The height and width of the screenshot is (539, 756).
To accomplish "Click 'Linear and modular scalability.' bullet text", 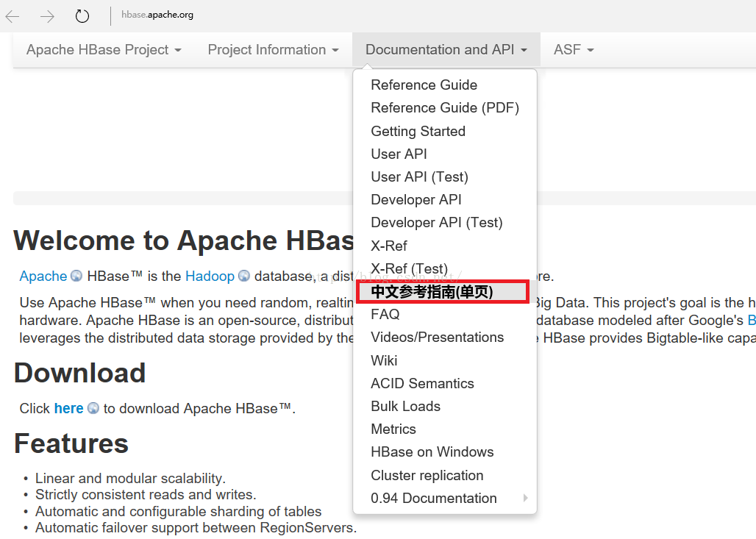I will pos(130,478).
